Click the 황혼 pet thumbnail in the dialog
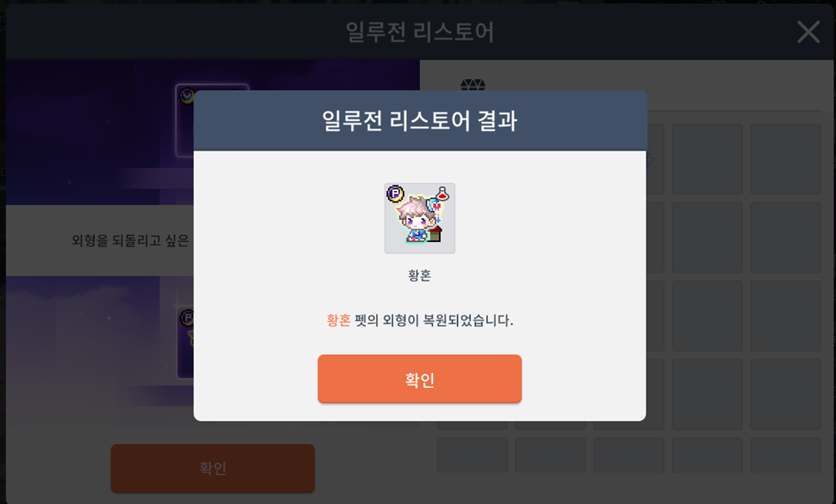Image resolution: width=836 pixels, height=504 pixels. tap(419, 218)
